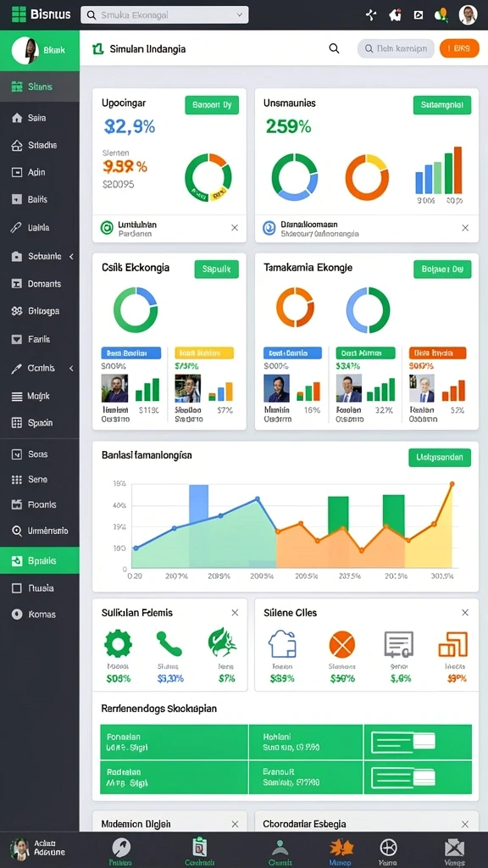Open the Bpariis sidebar item
The height and width of the screenshot is (868, 488).
pyautogui.click(x=40, y=561)
